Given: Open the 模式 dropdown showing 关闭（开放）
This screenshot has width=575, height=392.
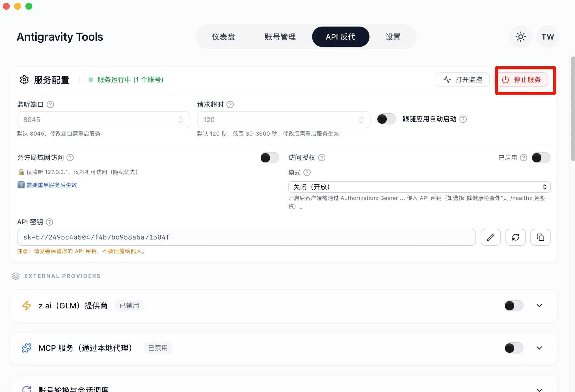Looking at the screenshot, I should (x=419, y=187).
